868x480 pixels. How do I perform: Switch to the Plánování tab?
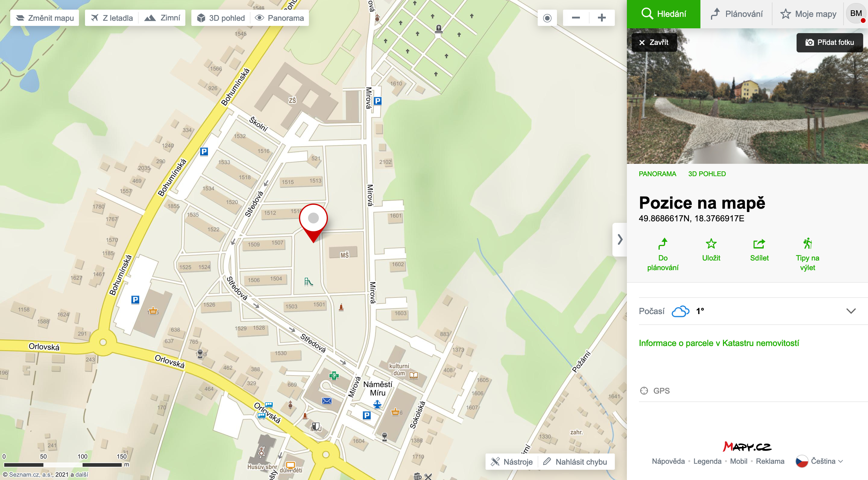click(x=736, y=14)
